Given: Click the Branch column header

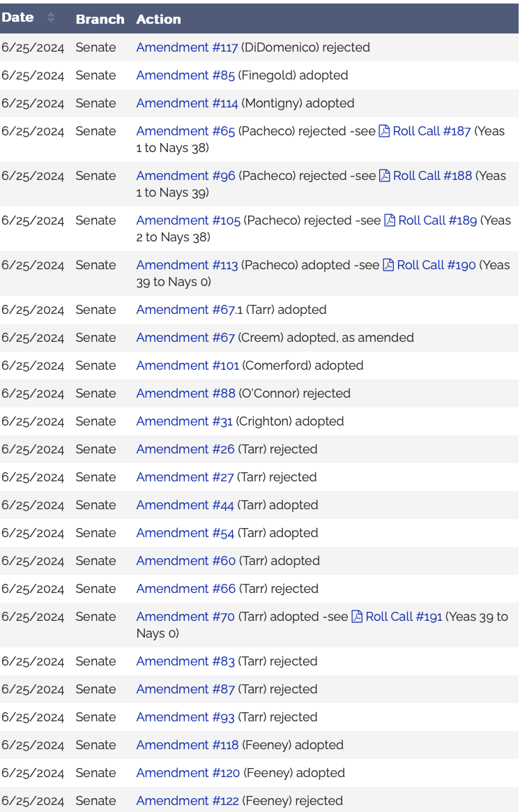Looking at the screenshot, I should (100, 20).
